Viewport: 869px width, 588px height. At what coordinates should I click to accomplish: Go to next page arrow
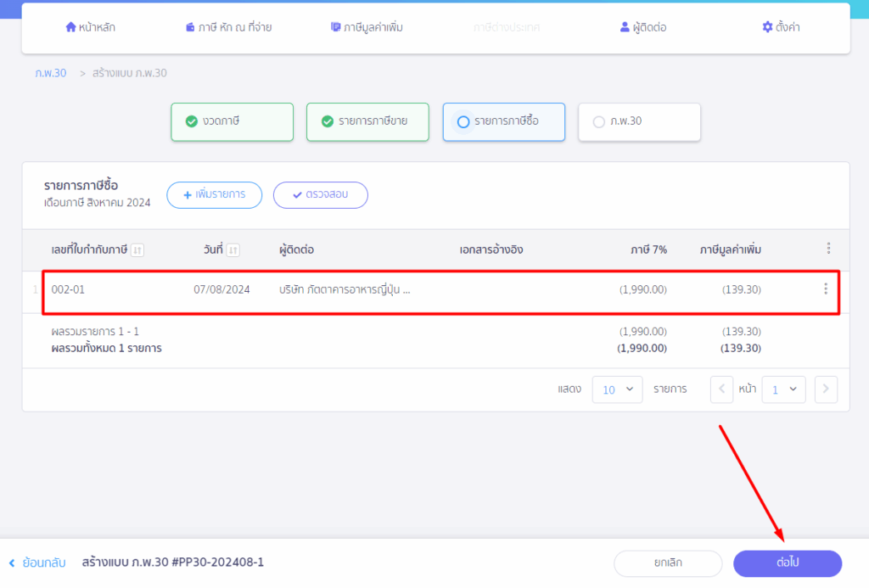pyautogui.click(x=826, y=389)
